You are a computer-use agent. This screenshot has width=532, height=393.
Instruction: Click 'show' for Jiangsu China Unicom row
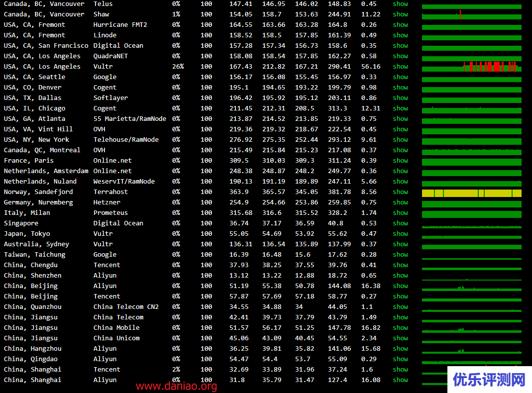pyautogui.click(x=400, y=338)
